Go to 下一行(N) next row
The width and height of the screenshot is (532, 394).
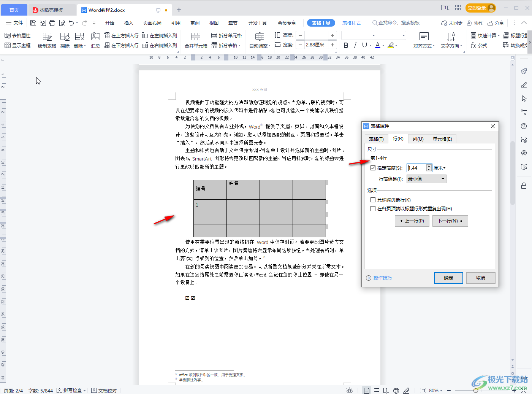pyautogui.click(x=450, y=221)
